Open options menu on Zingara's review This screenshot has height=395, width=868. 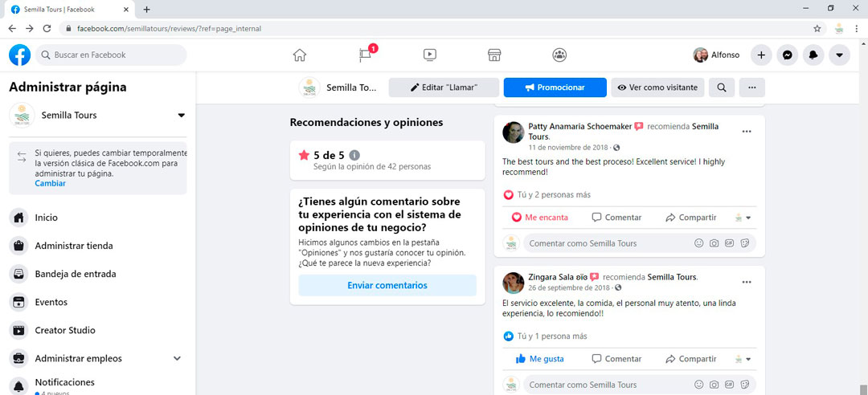(x=747, y=282)
